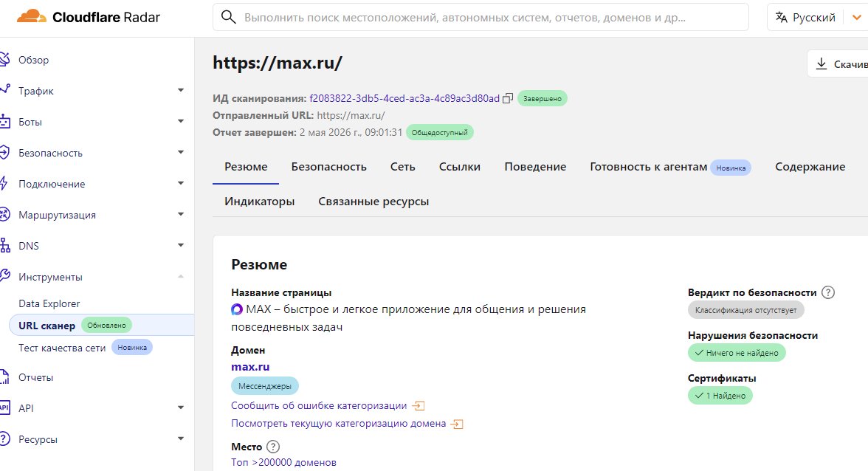The height and width of the screenshot is (471, 868).
Task: Switch to the Резюме tab
Action: tap(246, 167)
